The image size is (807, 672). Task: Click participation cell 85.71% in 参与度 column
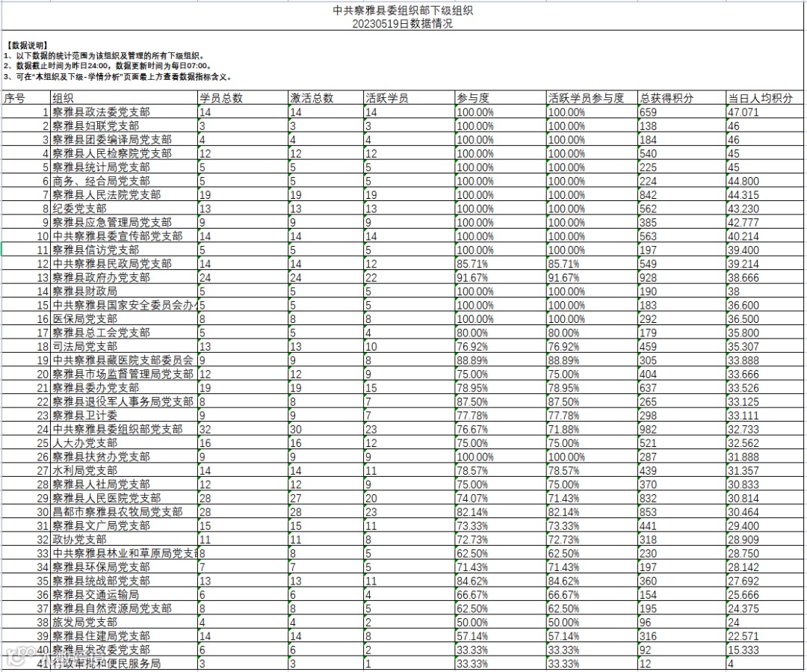point(501,264)
